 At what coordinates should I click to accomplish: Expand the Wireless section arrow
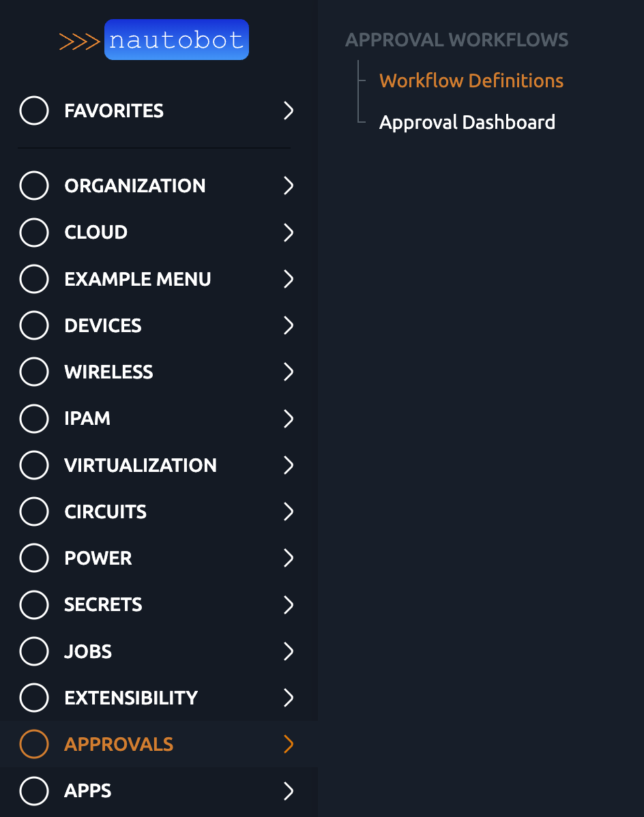(x=289, y=372)
